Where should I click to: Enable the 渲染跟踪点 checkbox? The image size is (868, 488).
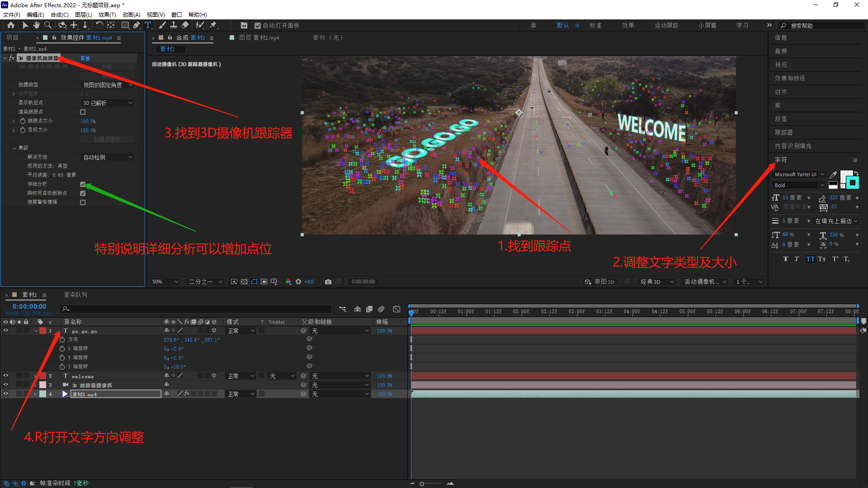tap(83, 112)
